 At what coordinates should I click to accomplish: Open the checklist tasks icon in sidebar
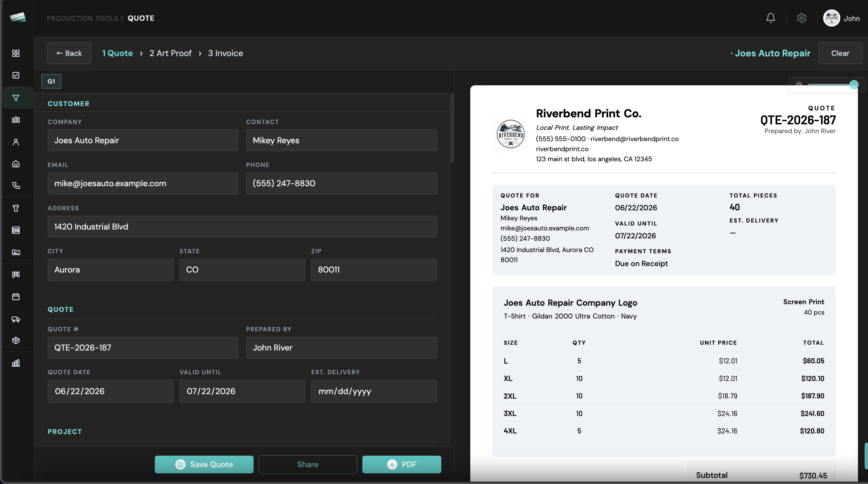coord(16,75)
